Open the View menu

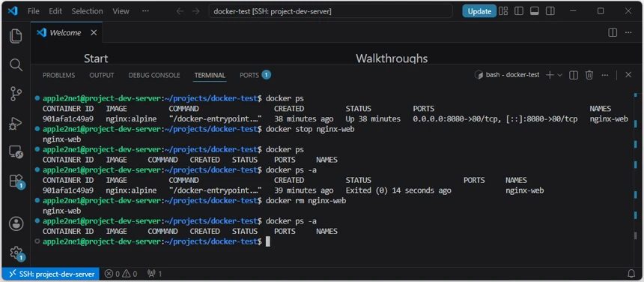[x=121, y=11]
